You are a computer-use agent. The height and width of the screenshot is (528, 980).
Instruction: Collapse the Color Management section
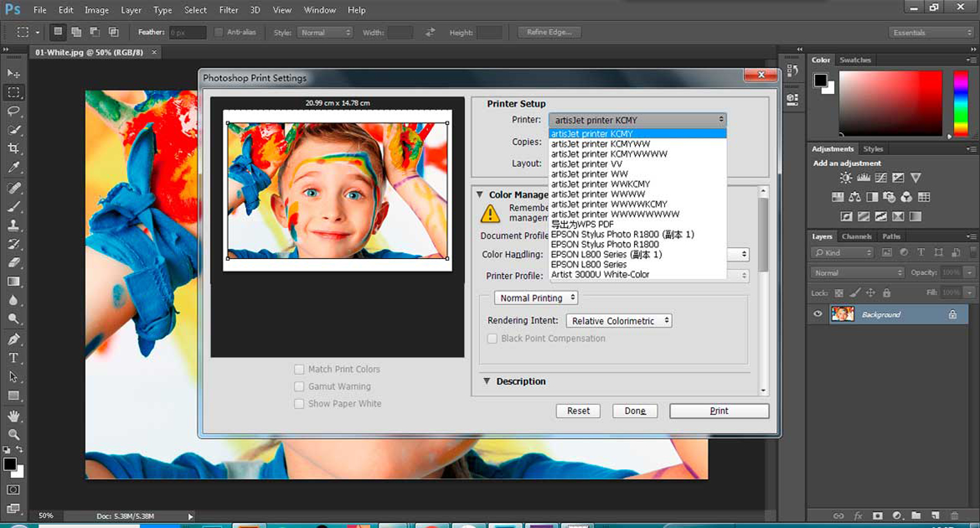(x=480, y=194)
